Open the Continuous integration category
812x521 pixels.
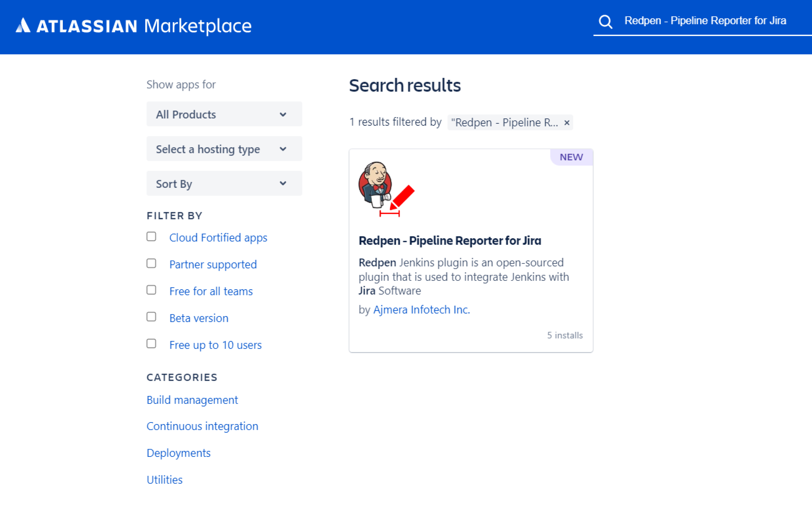pos(202,426)
